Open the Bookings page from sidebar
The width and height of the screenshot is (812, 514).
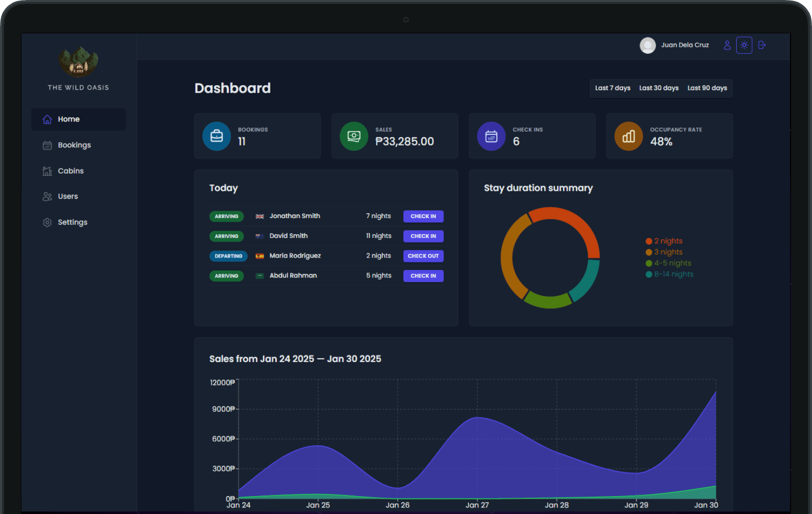(74, 145)
